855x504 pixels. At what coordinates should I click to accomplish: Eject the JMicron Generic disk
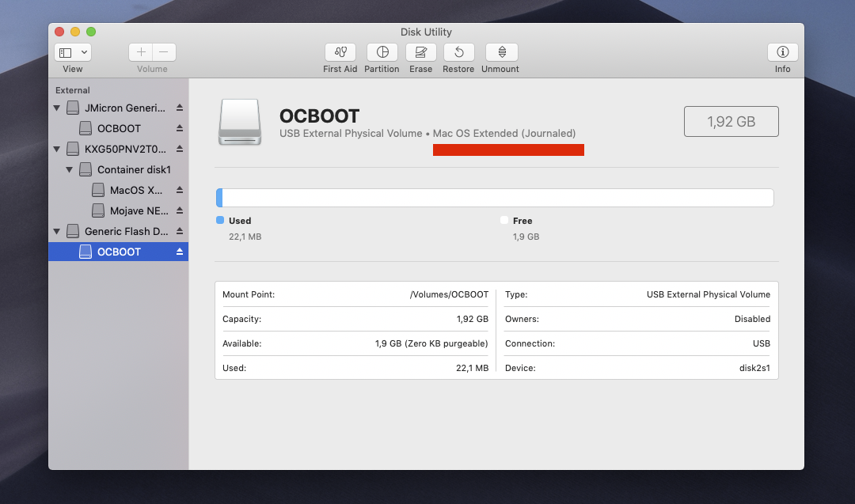click(180, 108)
